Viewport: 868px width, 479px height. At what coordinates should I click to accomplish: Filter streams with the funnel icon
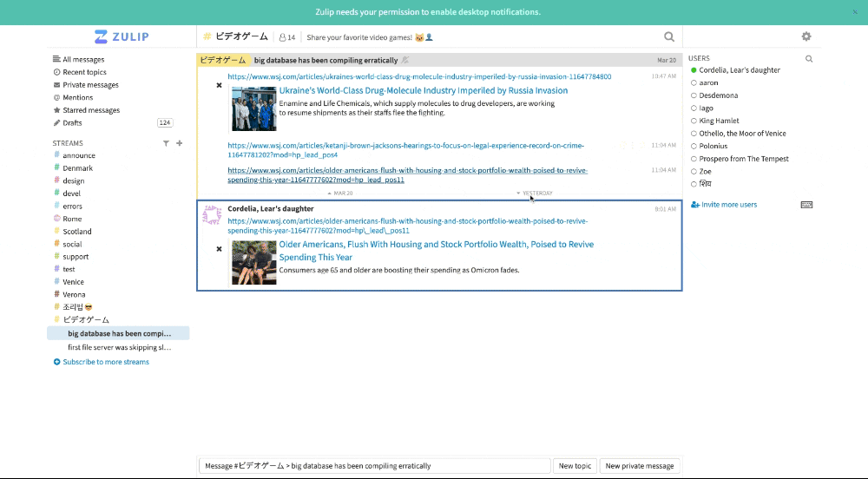(x=166, y=143)
